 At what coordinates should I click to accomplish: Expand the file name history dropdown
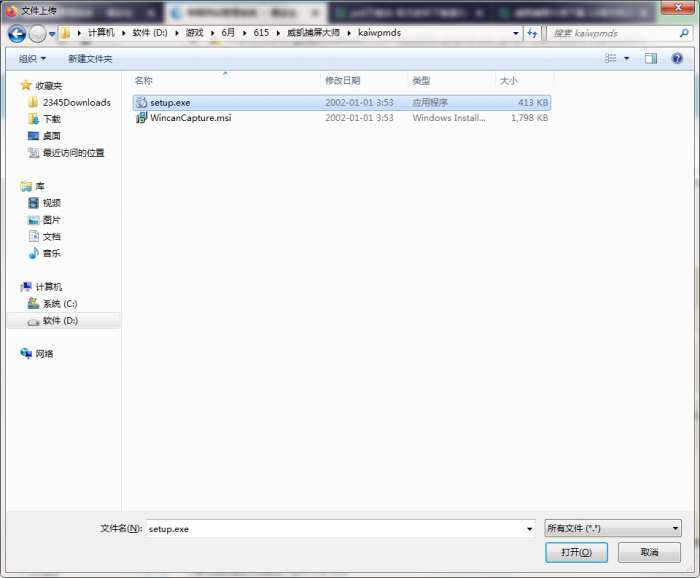coord(529,528)
